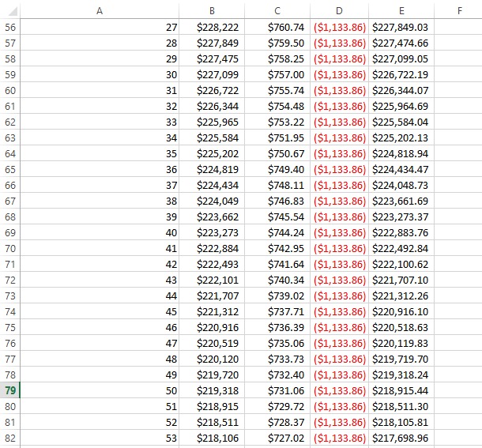482x448 pixels.
Task: Click cell with $218,105.81
Action: (x=401, y=422)
